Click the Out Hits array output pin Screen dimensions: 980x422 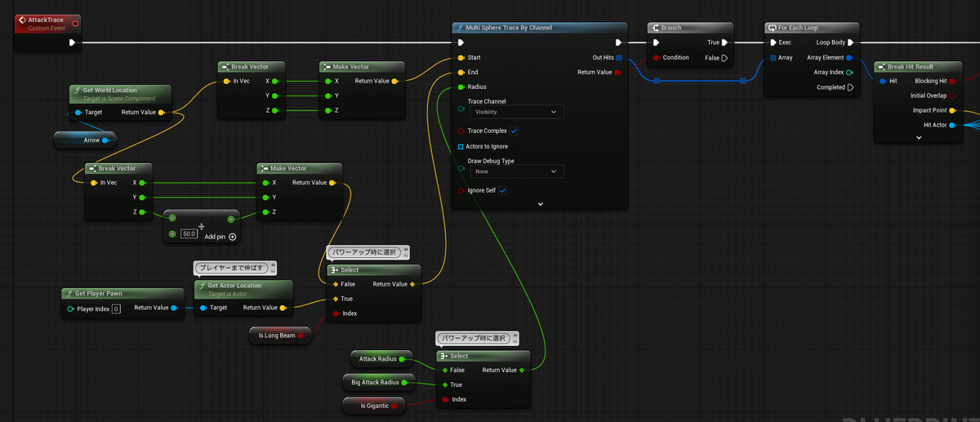coord(620,58)
